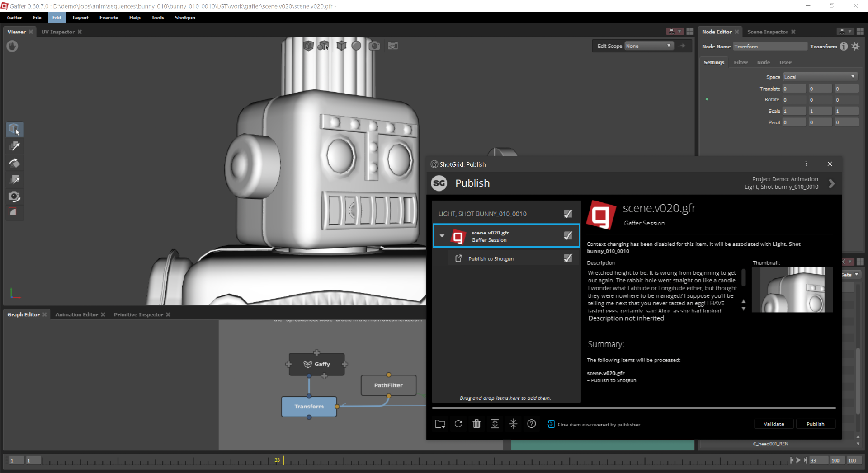Open the Sets dropdown behind the dialog
The image size is (868, 473).
(850, 275)
